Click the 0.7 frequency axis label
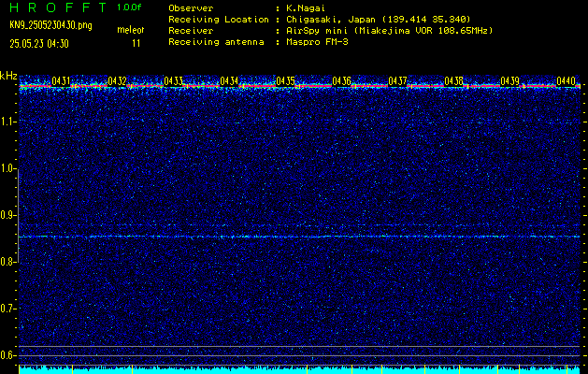Screen dimensions: 588x374 coord(8,309)
